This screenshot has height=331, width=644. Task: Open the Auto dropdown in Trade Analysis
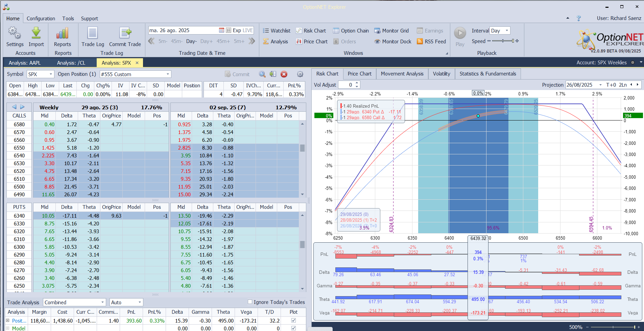(x=140, y=302)
